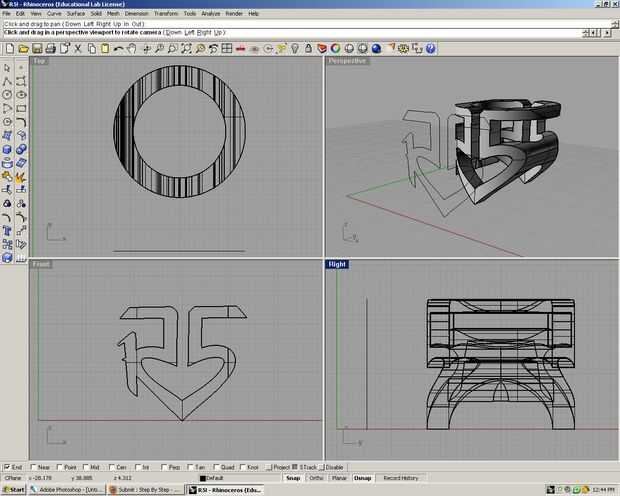The image size is (620, 496).
Task: Click the Polyline tool in left toolbar
Action: click(x=8, y=81)
